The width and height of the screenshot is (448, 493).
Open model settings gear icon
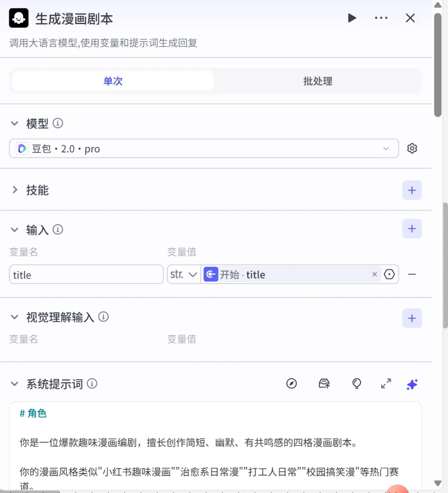pyautogui.click(x=412, y=149)
